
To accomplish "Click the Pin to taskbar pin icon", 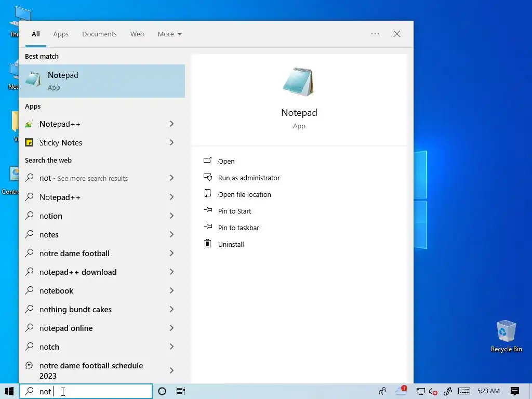I will tap(208, 227).
